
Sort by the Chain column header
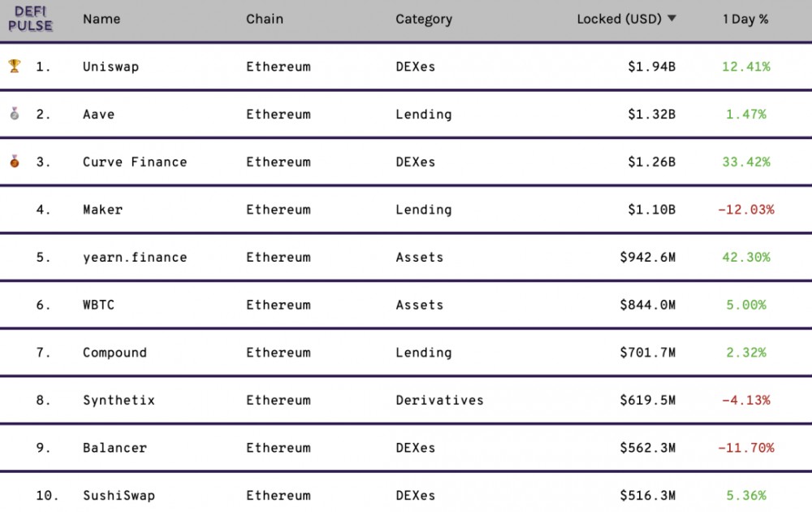tap(265, 19)
